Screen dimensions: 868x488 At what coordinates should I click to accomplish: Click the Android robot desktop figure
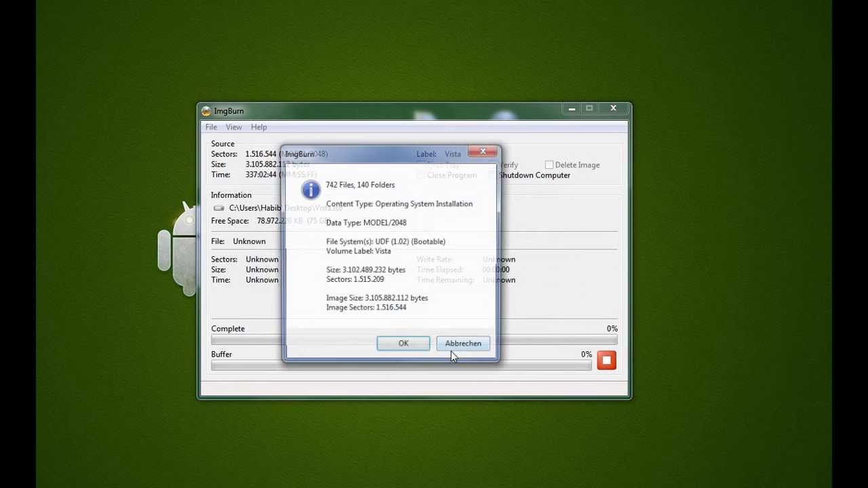(x=178, y=248)
